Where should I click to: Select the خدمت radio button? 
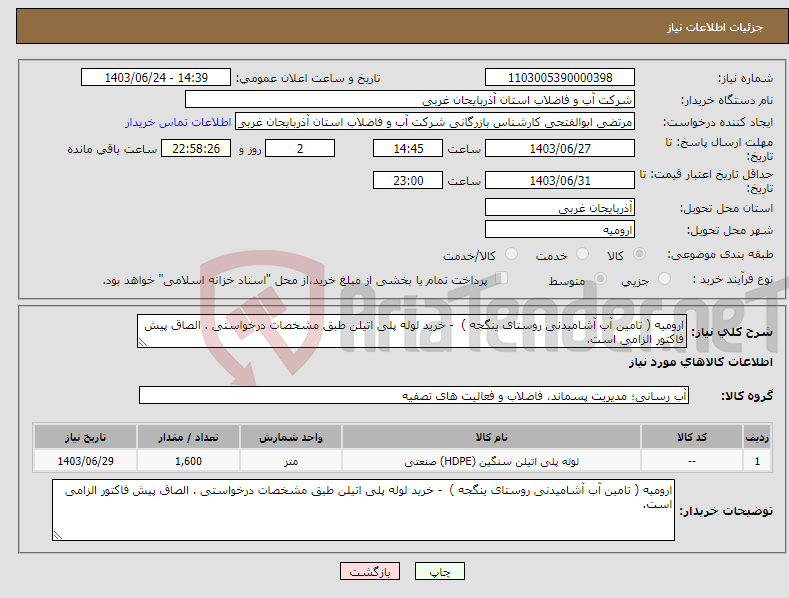pyautogui.click(x=582, y=254)
